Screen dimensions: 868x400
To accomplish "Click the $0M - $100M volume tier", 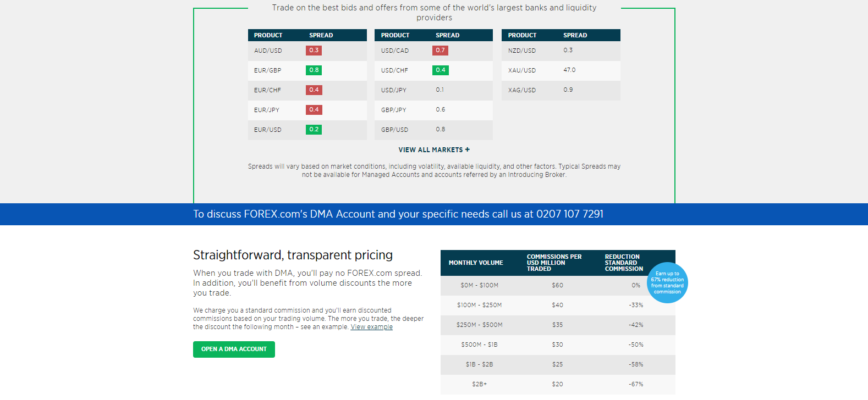I will [x=479, y=286].
